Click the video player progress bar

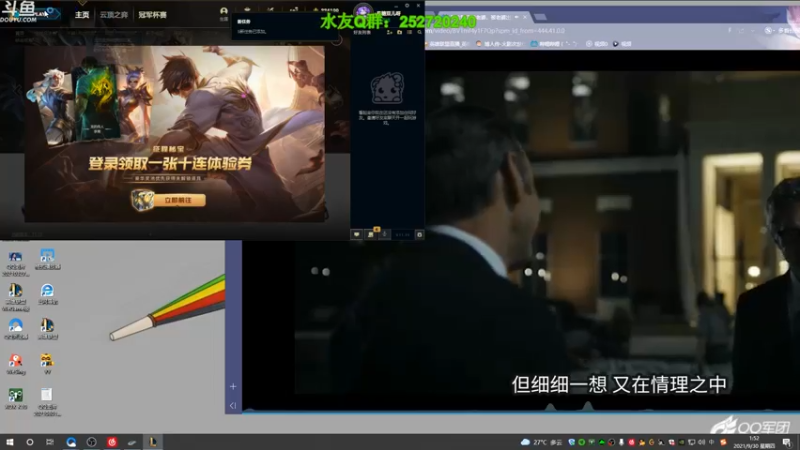click(520, 411)
